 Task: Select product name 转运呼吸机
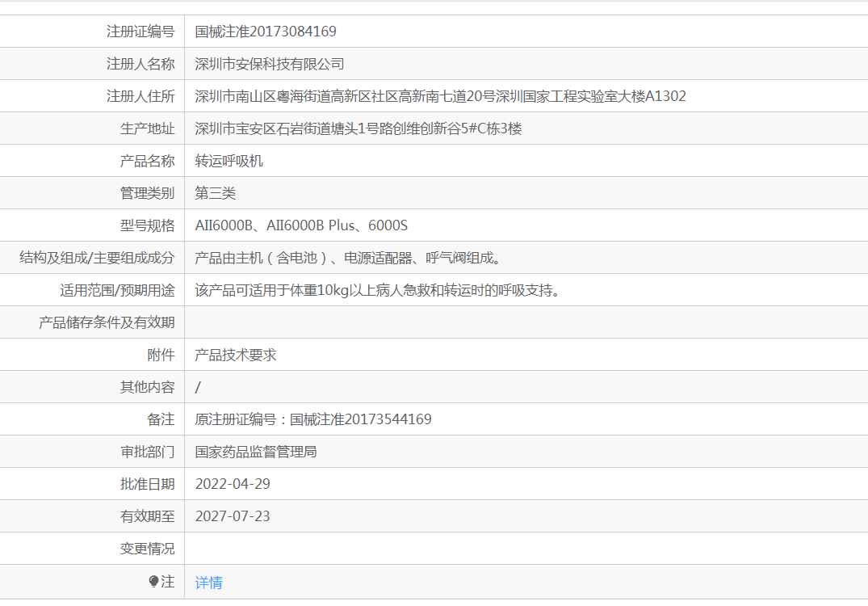click(x=229, y=161)
